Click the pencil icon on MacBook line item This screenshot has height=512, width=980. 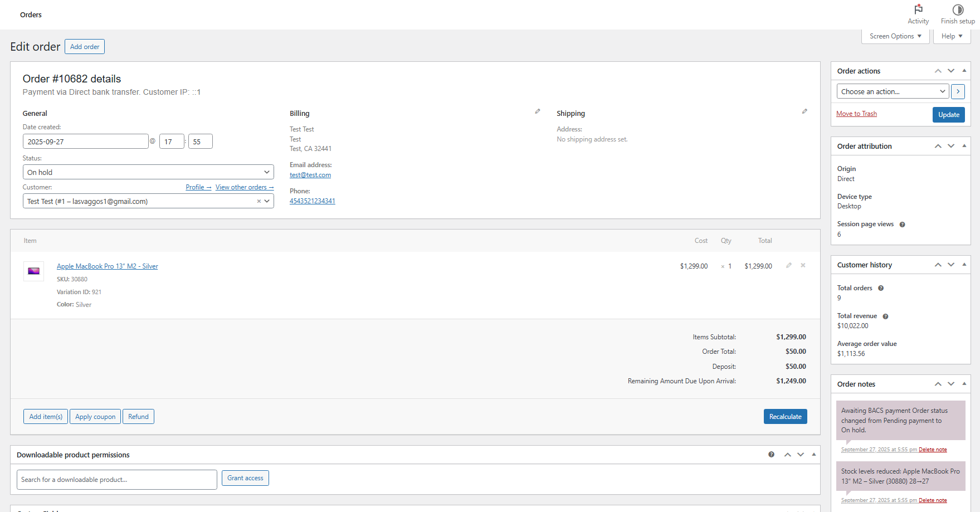[x=789, y=266]
